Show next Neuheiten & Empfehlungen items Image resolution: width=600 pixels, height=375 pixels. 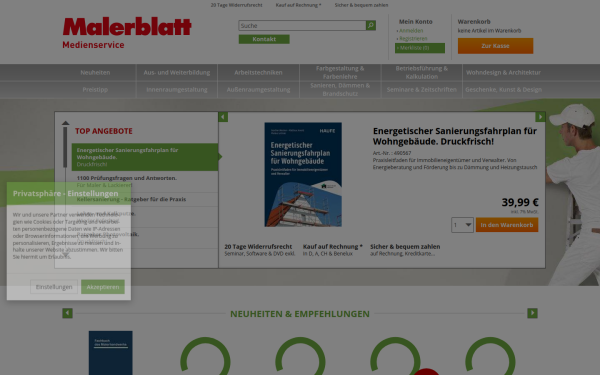pos(532,313)
